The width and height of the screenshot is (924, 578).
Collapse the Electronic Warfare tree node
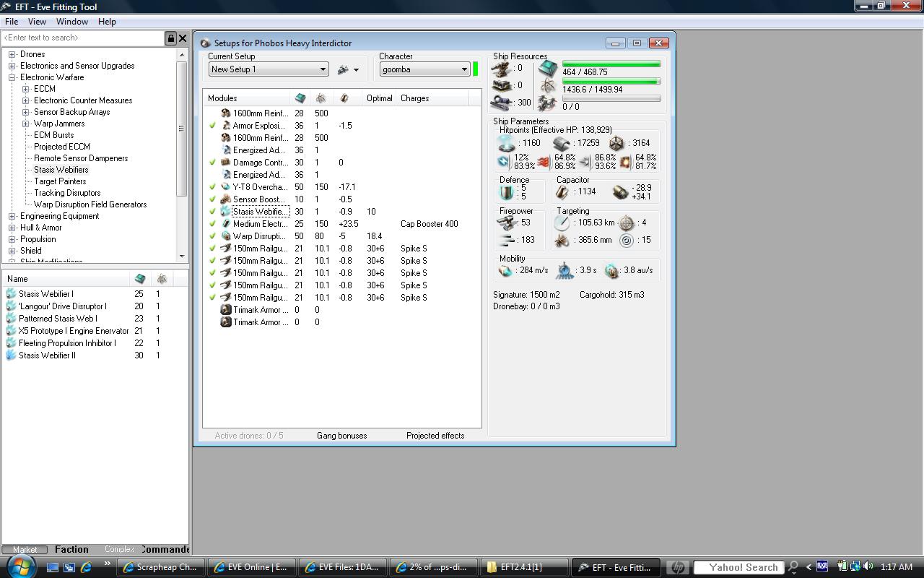(12, 77)
